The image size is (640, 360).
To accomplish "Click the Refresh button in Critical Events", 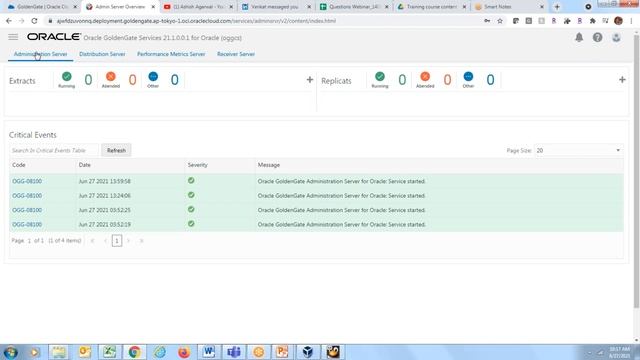I will pyautogui.click(x=116, y=150).
